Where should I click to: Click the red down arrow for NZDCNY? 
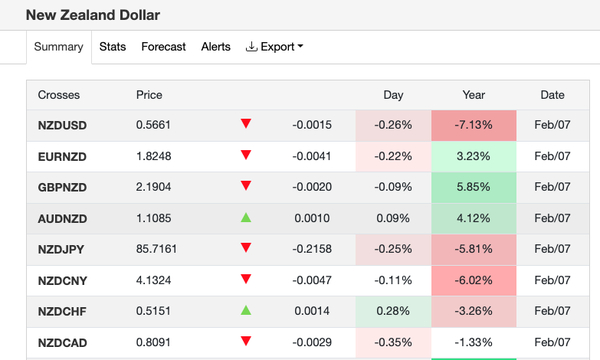pyautogui.click(x=246, y=279)
